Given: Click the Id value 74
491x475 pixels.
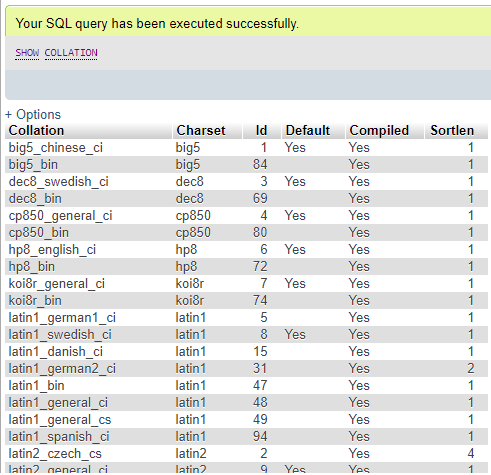Looking at the screenshot, I should pyautogui.click(x=260, y=301).
